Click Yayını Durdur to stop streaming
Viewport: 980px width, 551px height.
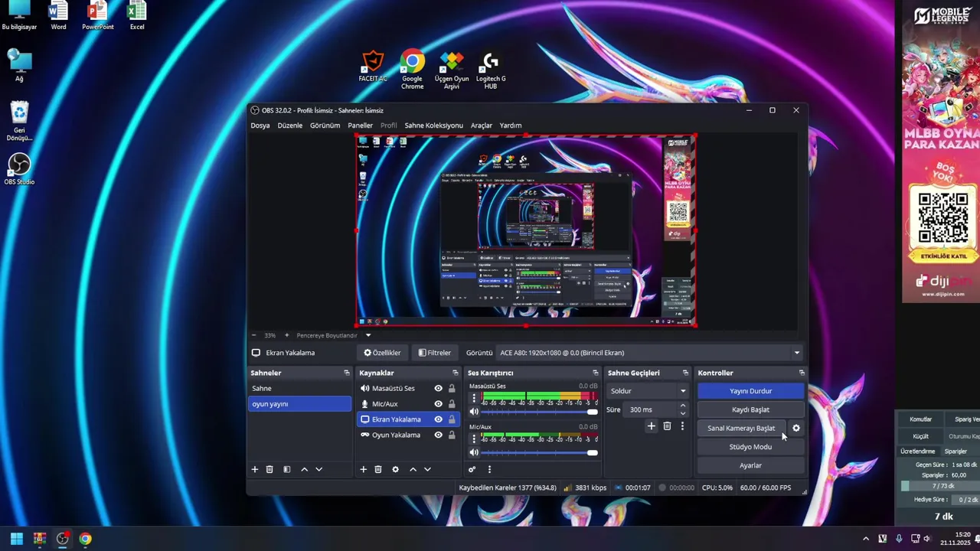(750, 391)
